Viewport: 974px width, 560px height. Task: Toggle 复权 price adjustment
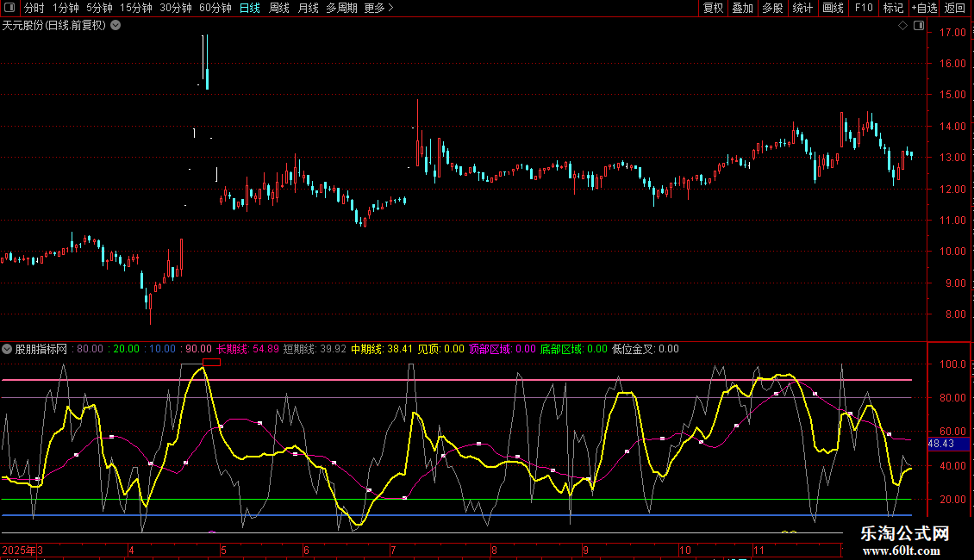[x=713, y=9]
